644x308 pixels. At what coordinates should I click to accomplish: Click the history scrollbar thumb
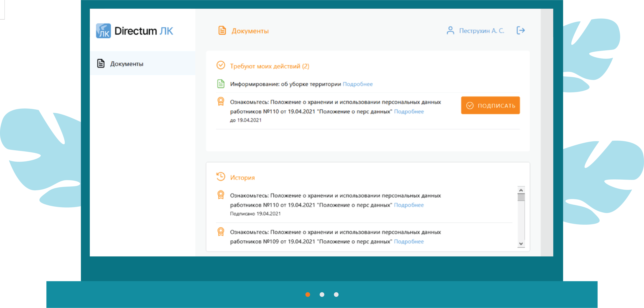521,197
